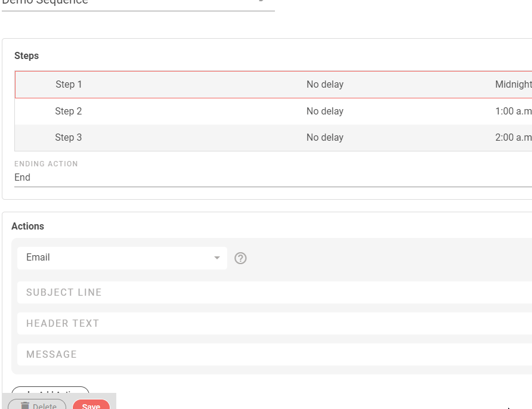Click the help question mark icon
The width and height of the screenshot is (532, 409).
241,258
